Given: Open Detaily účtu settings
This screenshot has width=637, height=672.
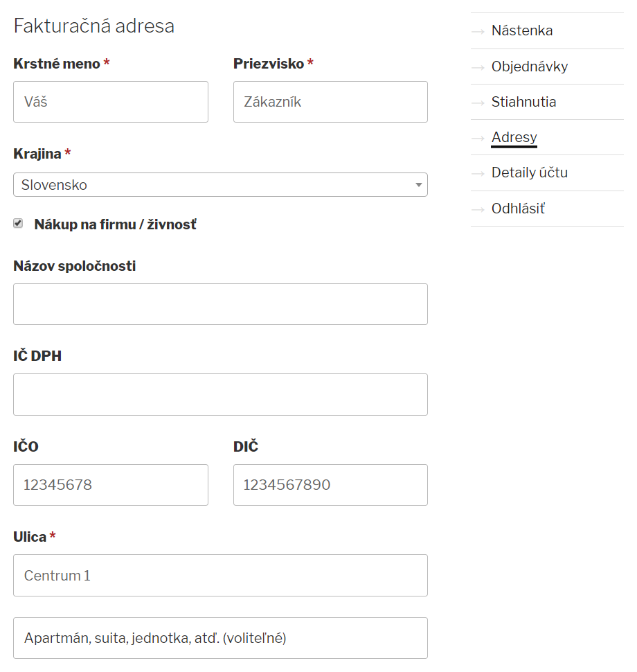Looking at the screenshot, I should coord(529,173).
